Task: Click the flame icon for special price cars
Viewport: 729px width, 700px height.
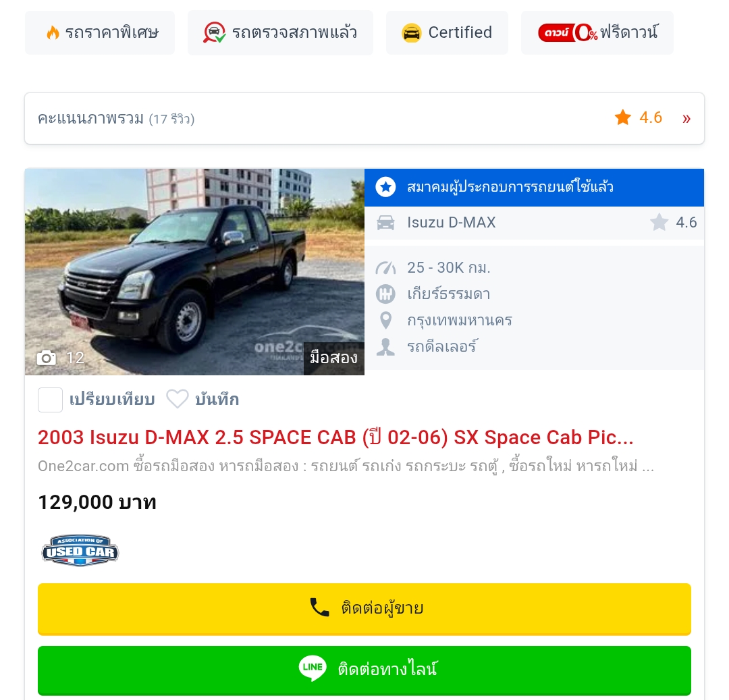Action: click(x=53, y=32)
